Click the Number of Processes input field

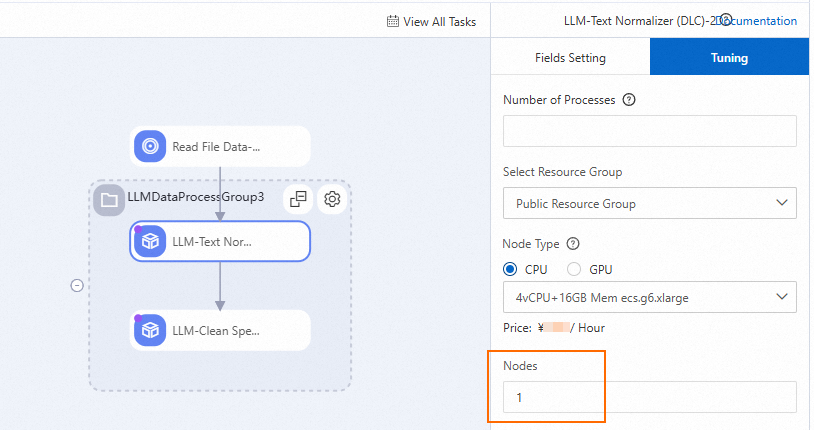pos(650,132)
